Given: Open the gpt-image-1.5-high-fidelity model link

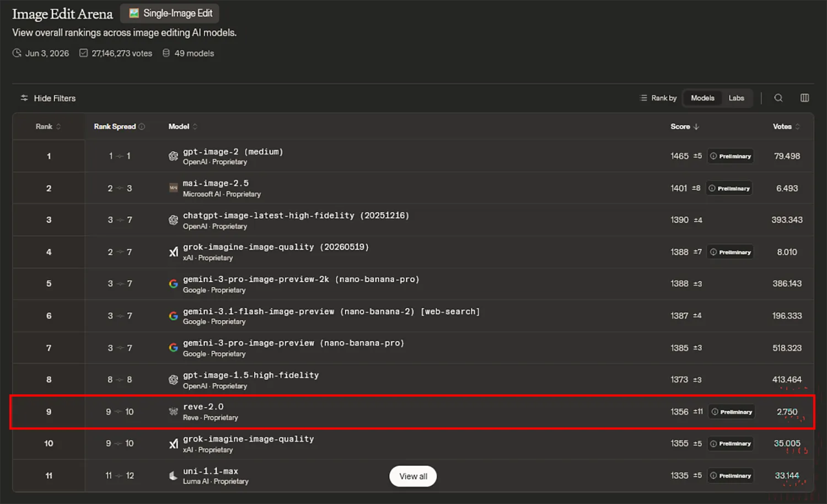Looking at the screenshot, I should point(251,375).
